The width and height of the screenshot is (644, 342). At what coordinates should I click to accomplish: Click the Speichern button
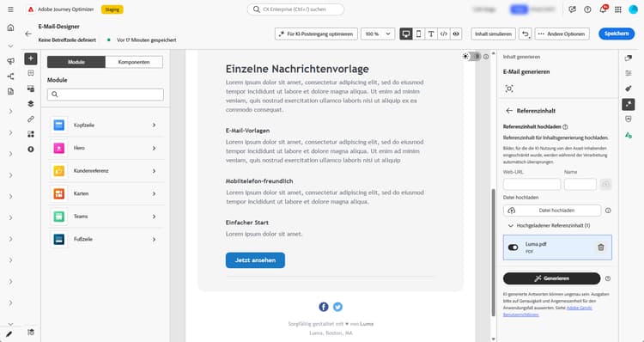coord(617,34)
